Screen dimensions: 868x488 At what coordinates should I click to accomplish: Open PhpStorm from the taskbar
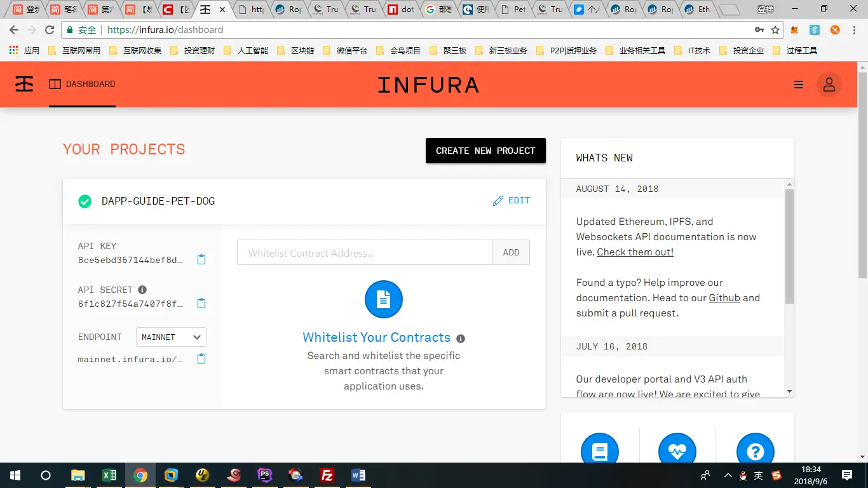pos(265,475)
